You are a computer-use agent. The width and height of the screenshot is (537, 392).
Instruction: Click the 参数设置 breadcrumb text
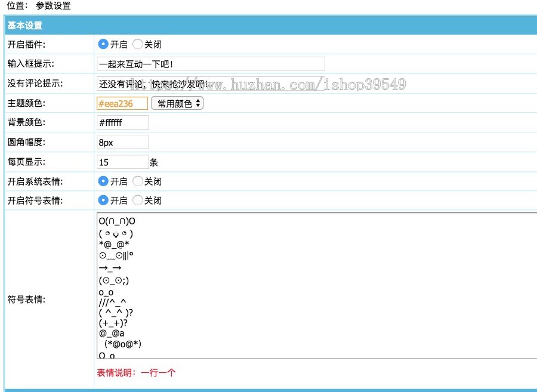point(53,6)
